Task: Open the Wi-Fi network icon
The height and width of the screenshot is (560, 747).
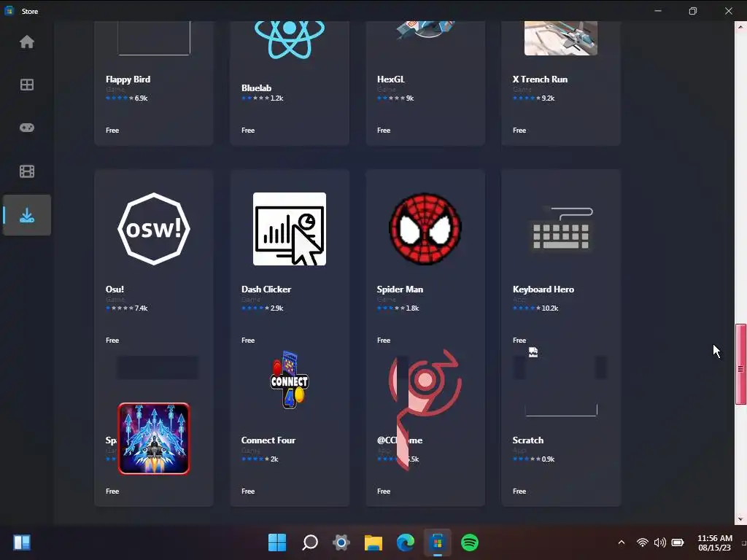Action: click(x=642, y=542)
